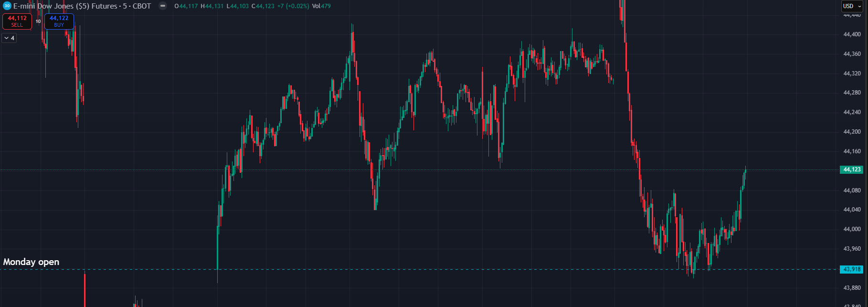Click the 44,160 price scale label
Image resolution: width=868 pixels, height=307 pixels.
[852, 151]
